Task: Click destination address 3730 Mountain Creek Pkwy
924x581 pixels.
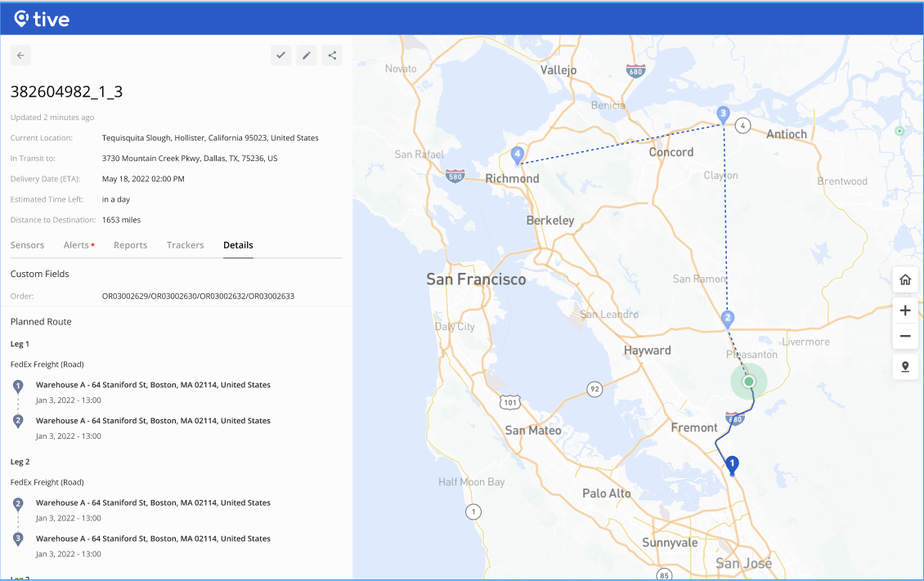Action: (x=189, y=159)
